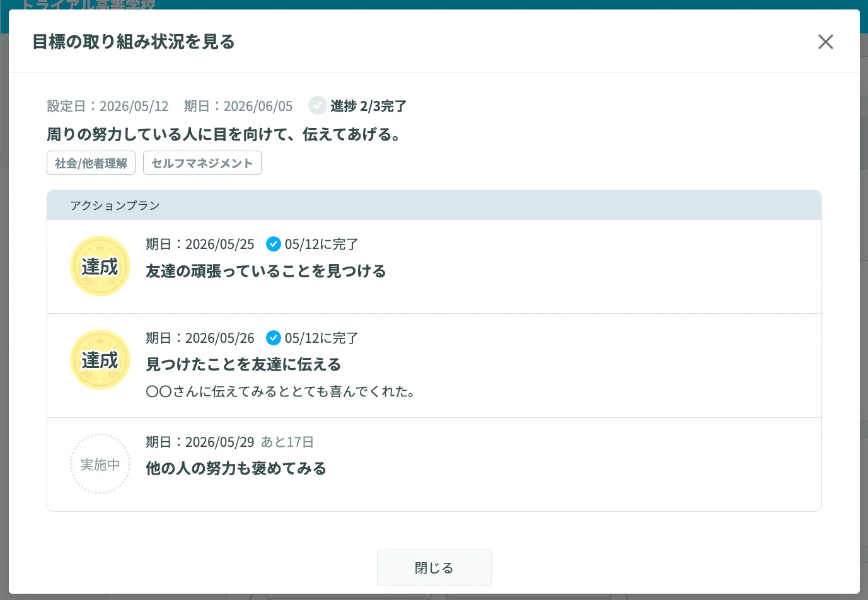Click 05/12に完了 in the 友達の頑張っていることを見つける row
Image resolution: width=868 pixels, height=600 pixels.
[321, 244]
